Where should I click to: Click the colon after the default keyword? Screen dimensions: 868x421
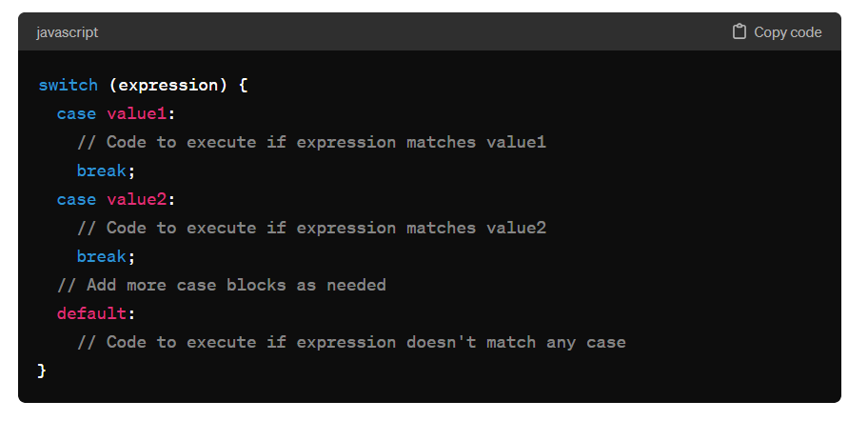coord(128,313)
